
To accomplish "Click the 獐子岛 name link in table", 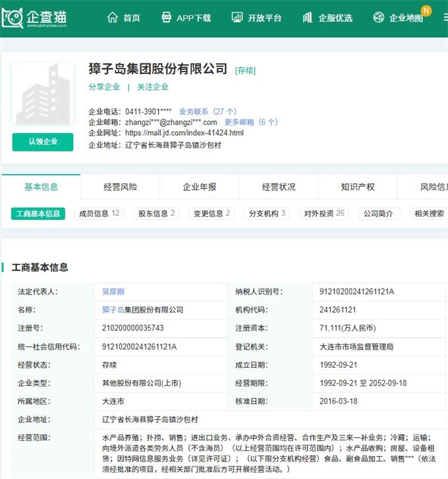I will tap(113, 310).
